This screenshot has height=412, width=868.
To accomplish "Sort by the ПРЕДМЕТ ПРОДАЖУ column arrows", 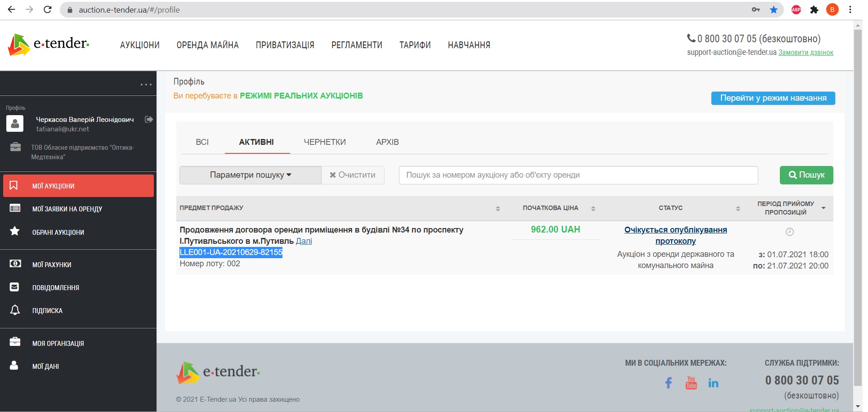I will pyautogui.click(x=497, y=208).
